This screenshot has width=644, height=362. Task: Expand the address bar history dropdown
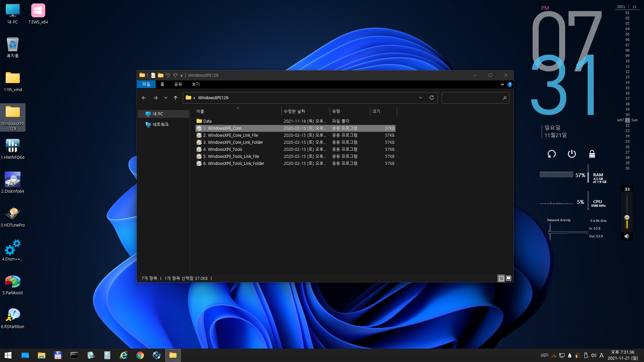[x=421, y=98]
